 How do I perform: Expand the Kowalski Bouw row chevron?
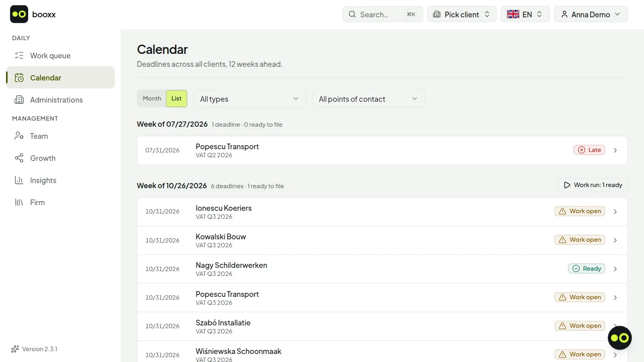615,240
